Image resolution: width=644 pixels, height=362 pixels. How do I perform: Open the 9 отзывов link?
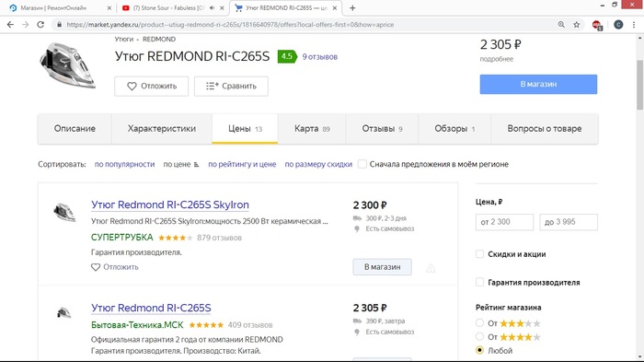pyautogui.click(x=320, y=57)
